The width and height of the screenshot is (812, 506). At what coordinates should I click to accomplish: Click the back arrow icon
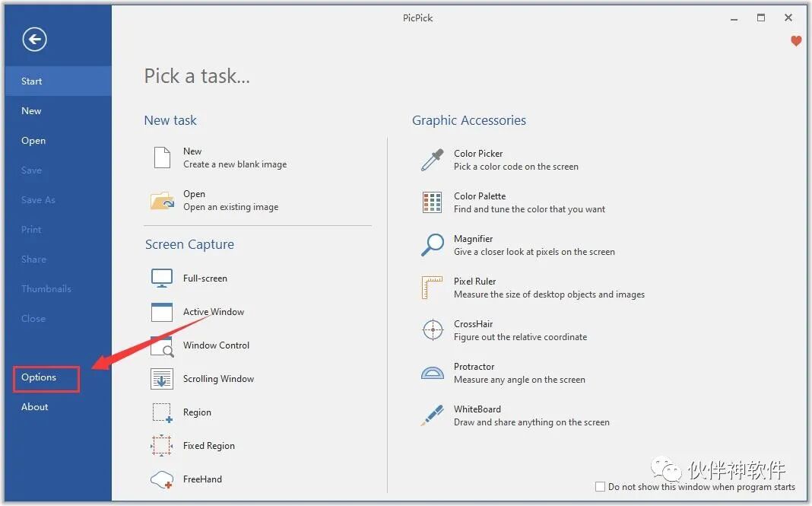tap(34, 40)
